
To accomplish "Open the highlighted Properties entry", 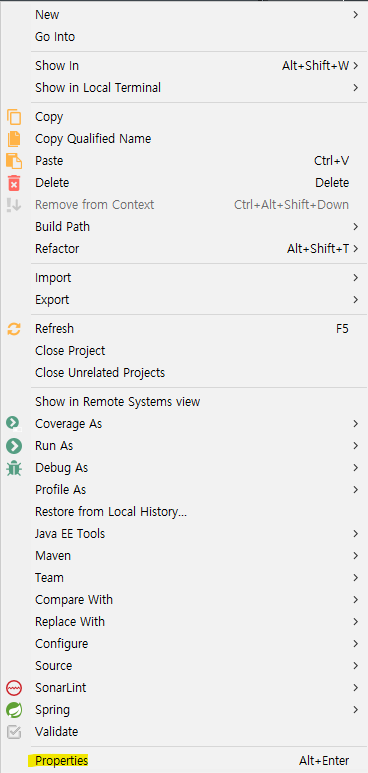I will (x=61, y=761).
